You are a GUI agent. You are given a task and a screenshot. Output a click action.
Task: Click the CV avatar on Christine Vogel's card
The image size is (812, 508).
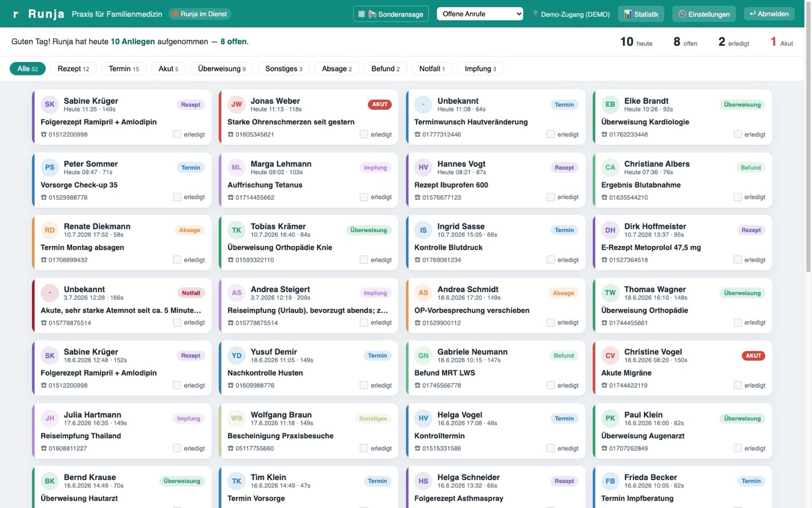pos(610,355)
